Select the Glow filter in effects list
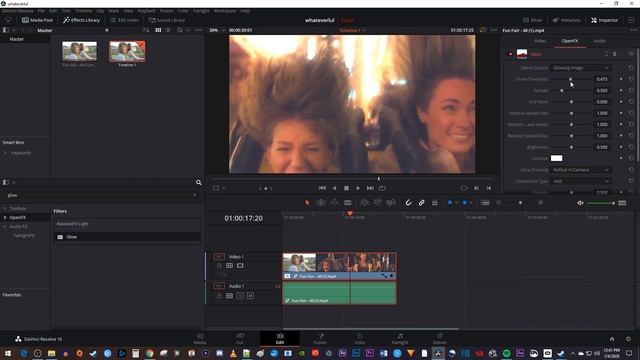640x360 pixels. tap(127, 237)
